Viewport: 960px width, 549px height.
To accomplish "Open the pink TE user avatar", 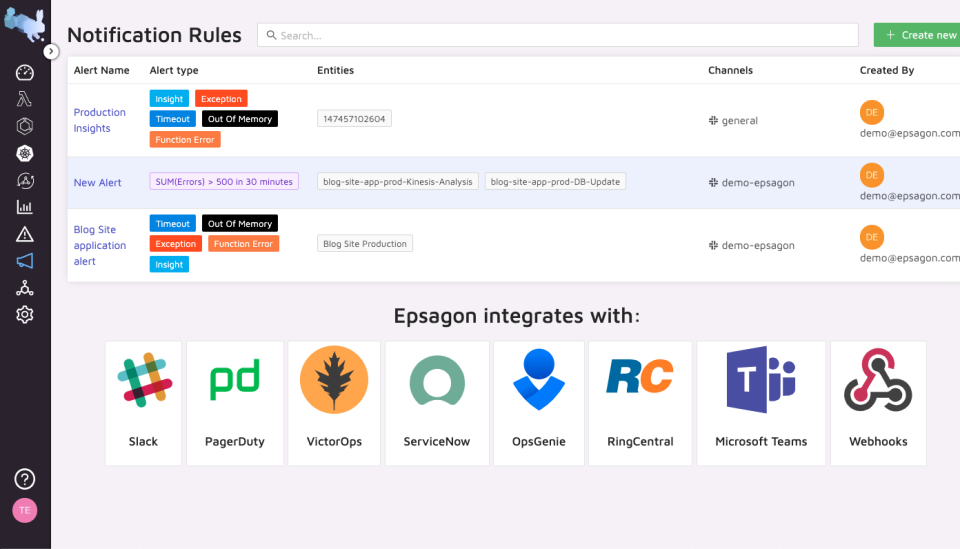I will click(x=25, y=510).
